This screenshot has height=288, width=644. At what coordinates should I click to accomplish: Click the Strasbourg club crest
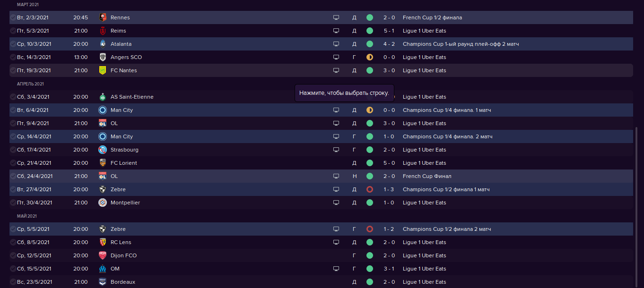click(102, 150)
